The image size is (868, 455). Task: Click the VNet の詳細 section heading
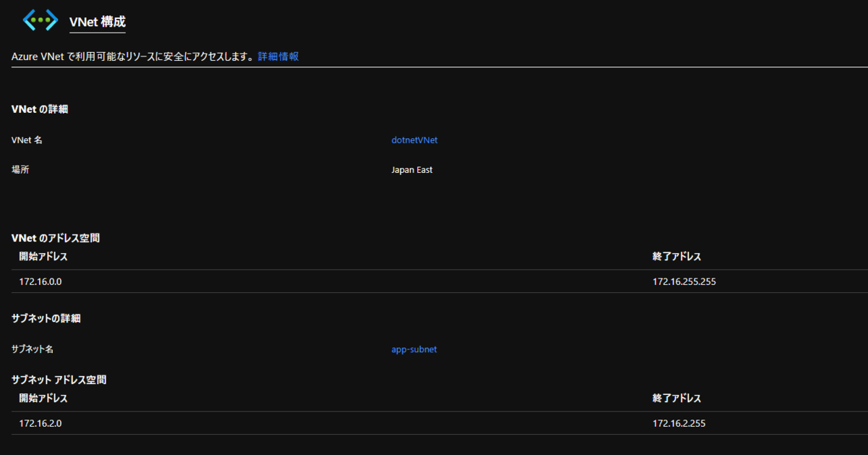point(40,109)
